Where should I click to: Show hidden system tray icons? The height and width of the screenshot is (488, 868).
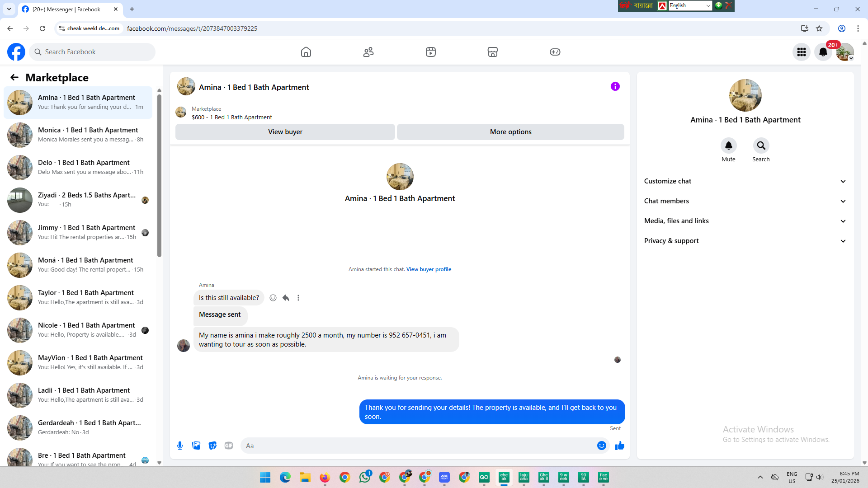pos(760,477)
